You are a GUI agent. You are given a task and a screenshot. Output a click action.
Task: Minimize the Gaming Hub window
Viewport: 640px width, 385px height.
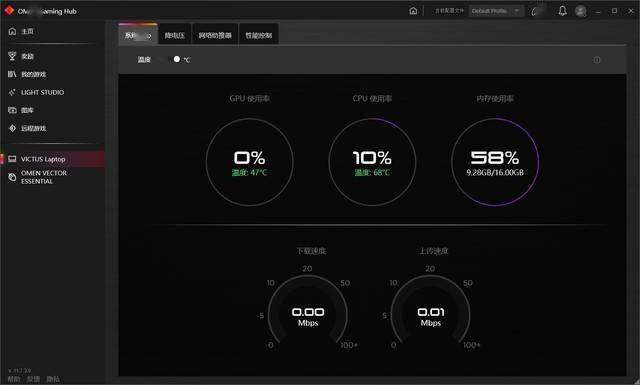pos(598,11)
